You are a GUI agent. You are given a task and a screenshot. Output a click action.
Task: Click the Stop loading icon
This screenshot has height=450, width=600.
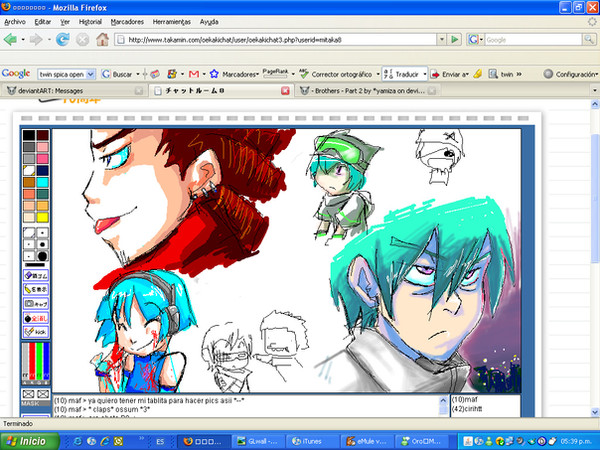82,39
